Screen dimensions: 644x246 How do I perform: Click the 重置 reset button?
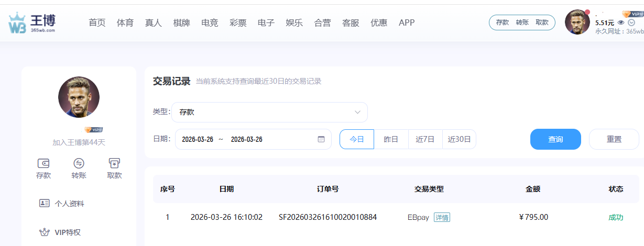pos(614,139)
